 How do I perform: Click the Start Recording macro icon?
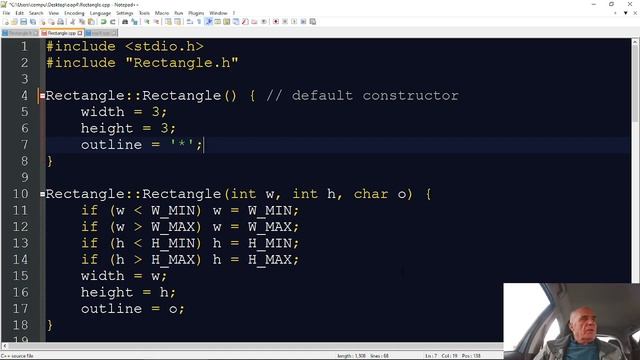pyautogui.click(x=276, y=22)
